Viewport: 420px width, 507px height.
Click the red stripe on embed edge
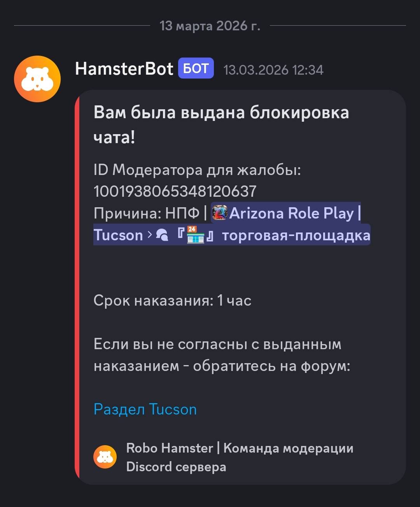point(77,287)
